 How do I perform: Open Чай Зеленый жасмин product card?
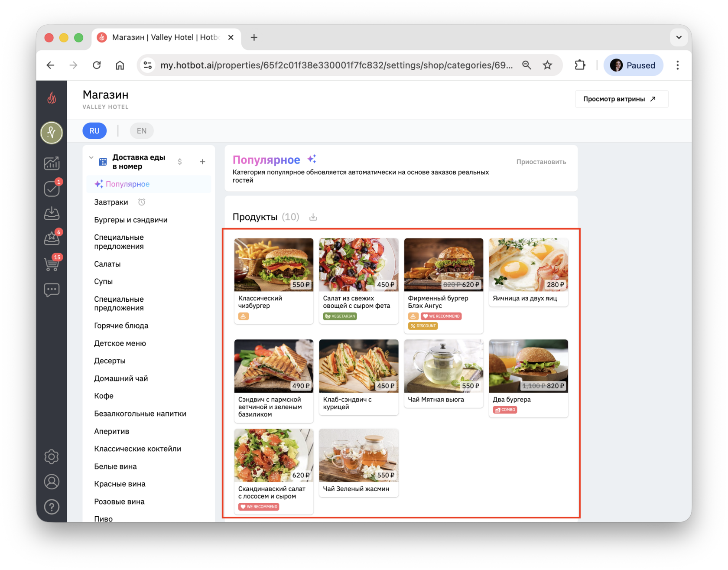tap(359, 463)
